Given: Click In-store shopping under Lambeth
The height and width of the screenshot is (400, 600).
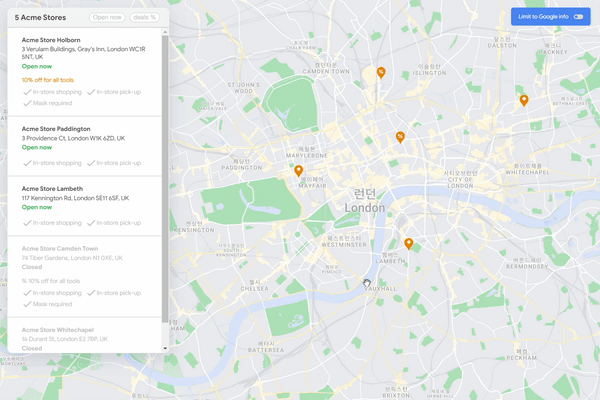Looking at the screenshot, I should pos(52,223).
